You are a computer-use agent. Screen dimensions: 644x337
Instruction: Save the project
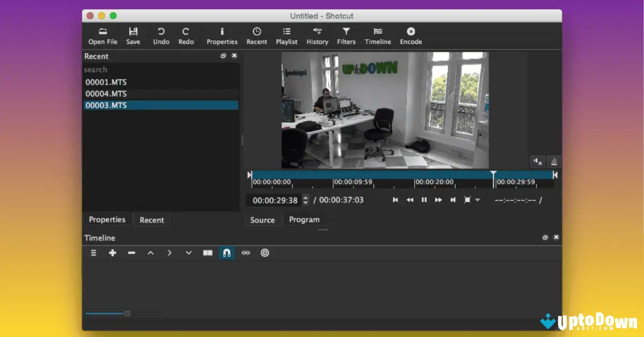tap(133, 35)
